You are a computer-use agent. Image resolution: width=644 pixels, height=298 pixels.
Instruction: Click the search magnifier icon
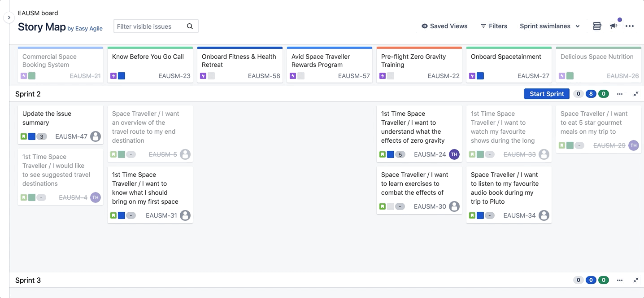pyautogui.click(x=190, y=26)
